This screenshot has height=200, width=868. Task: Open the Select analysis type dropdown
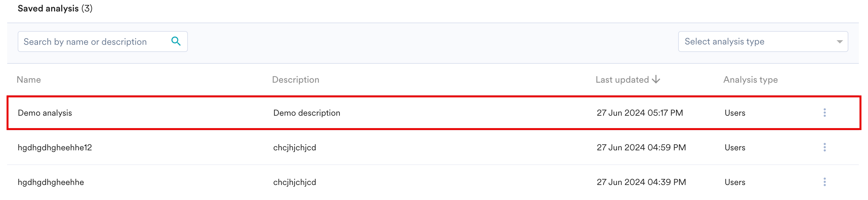pyautogui.click(x=762, y=42)
